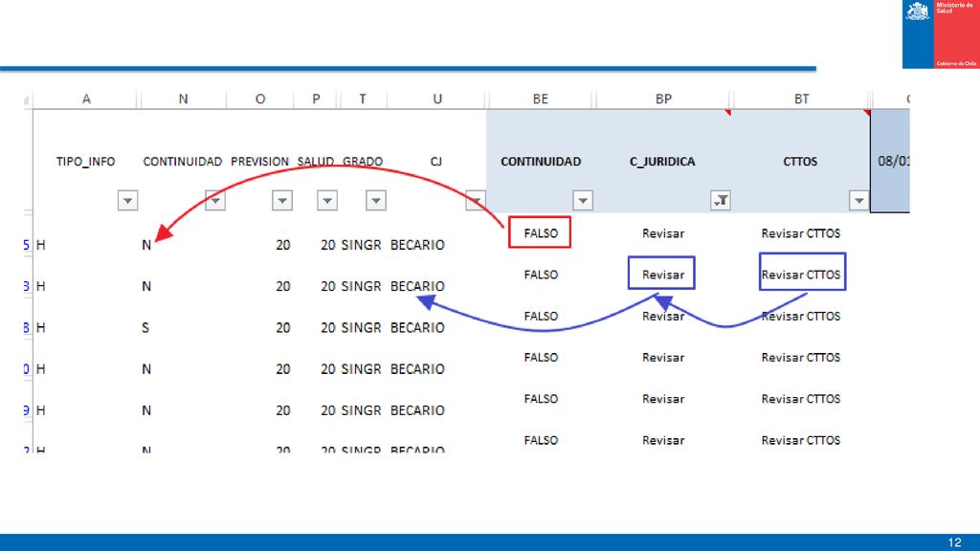Select the Revisar cell in row 9
The image size is (980, 551).
point(663,399)
